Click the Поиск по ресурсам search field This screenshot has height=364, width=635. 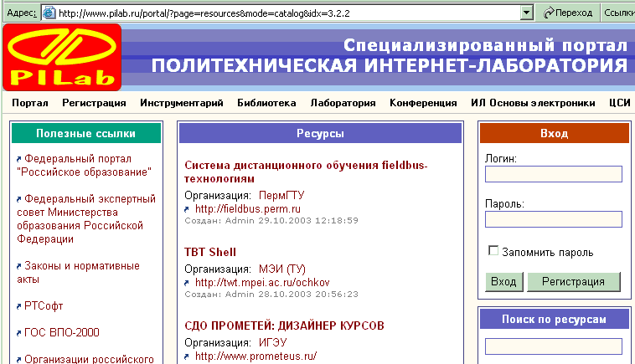pyautogui.click(x=554, y=346)
